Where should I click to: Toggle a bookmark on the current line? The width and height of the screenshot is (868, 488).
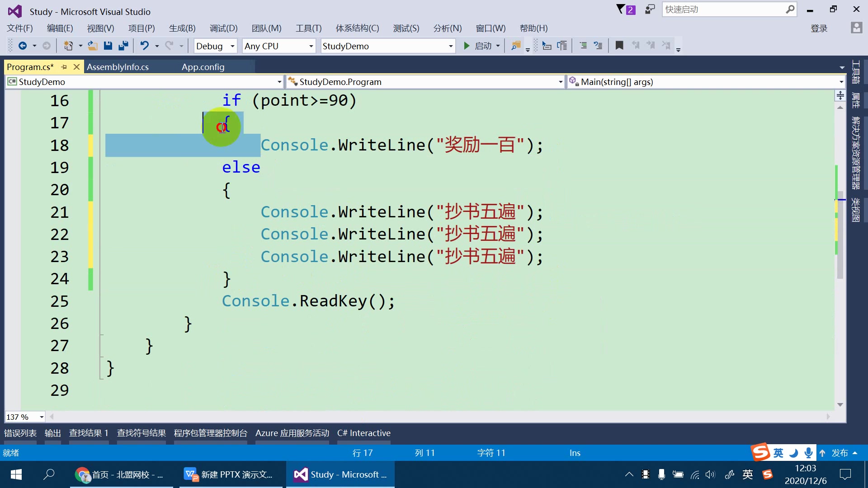pyautogui.click(x=619, y=46)
